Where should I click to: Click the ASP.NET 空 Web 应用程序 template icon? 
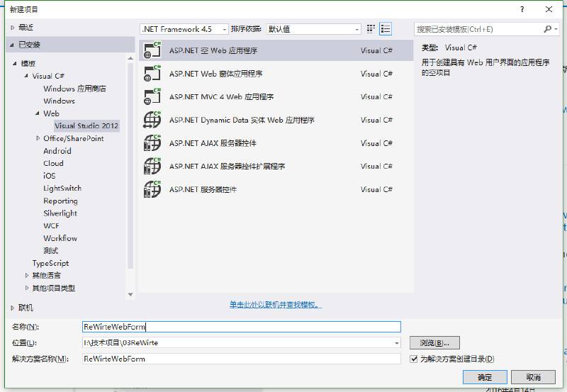[152, 50]
